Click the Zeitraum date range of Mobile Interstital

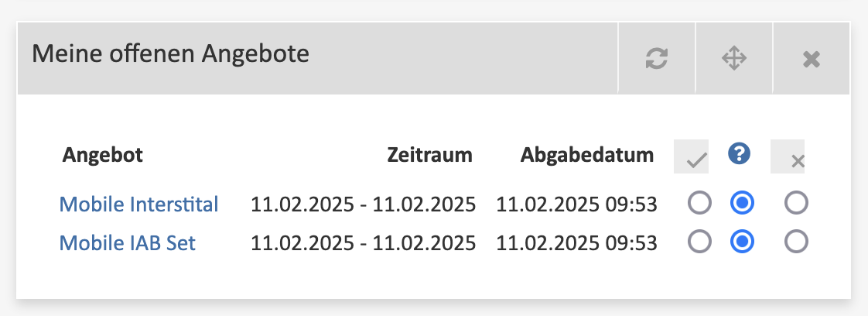pos(363,204)
